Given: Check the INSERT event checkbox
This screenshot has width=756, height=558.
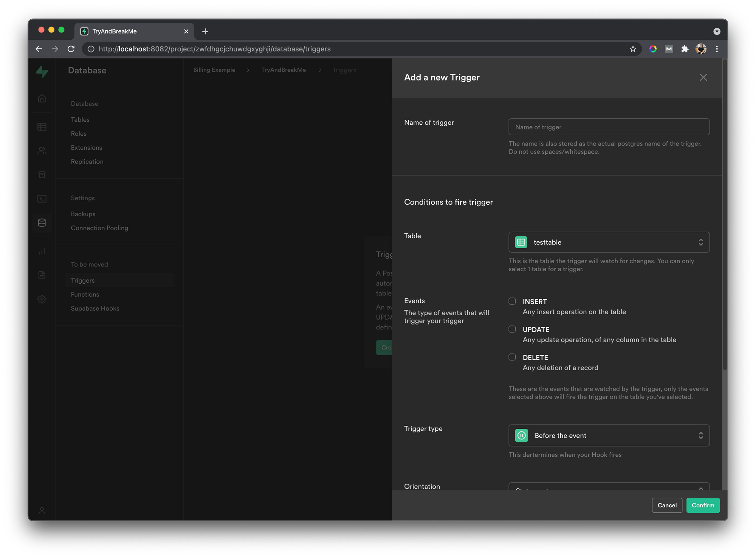Looking at the screenshot, I should tap(512, 301).
